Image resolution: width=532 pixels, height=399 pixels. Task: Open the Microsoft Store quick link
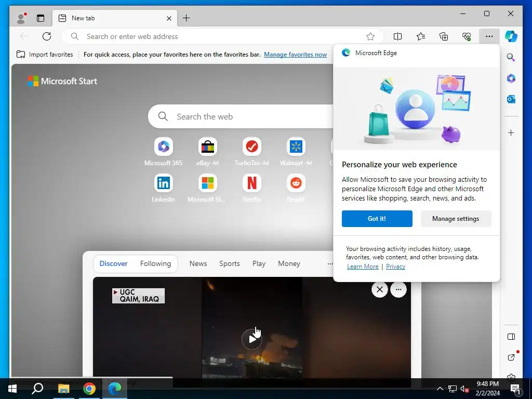coord(208,188)
